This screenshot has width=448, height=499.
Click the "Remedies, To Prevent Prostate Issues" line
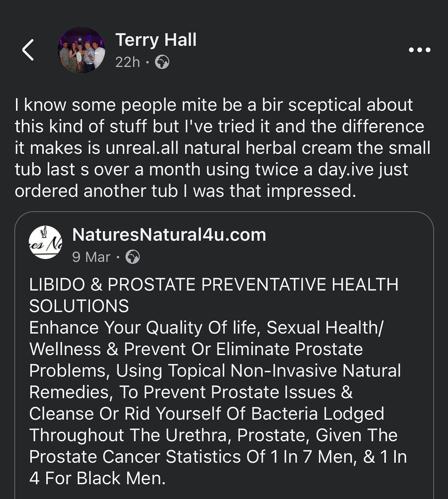191,392
